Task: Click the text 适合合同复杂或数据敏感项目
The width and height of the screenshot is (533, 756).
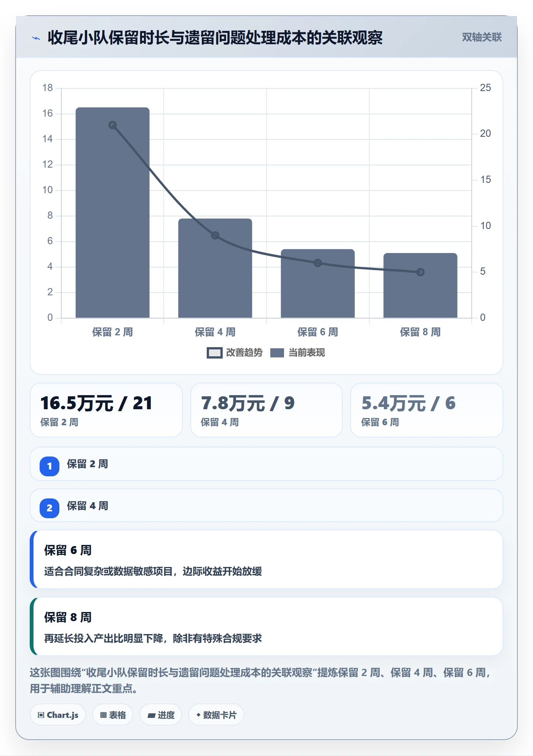Action: point(109,571)
